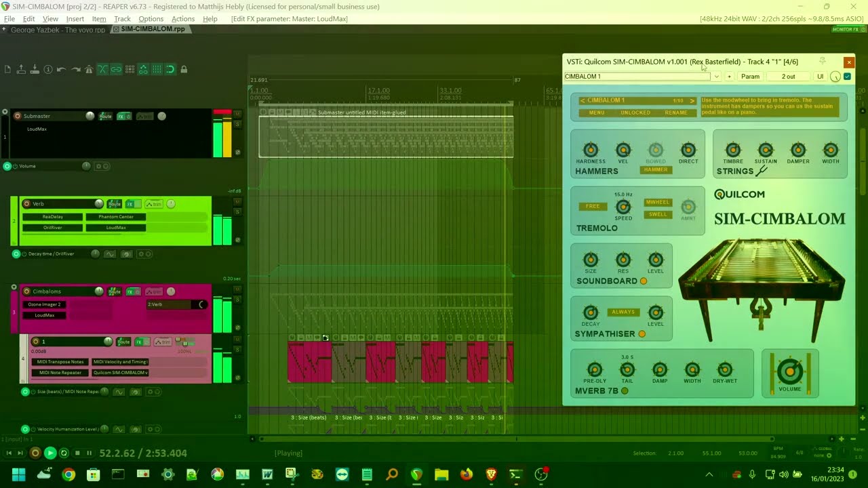Click the New Project toolbar icon

click(7, 69)
